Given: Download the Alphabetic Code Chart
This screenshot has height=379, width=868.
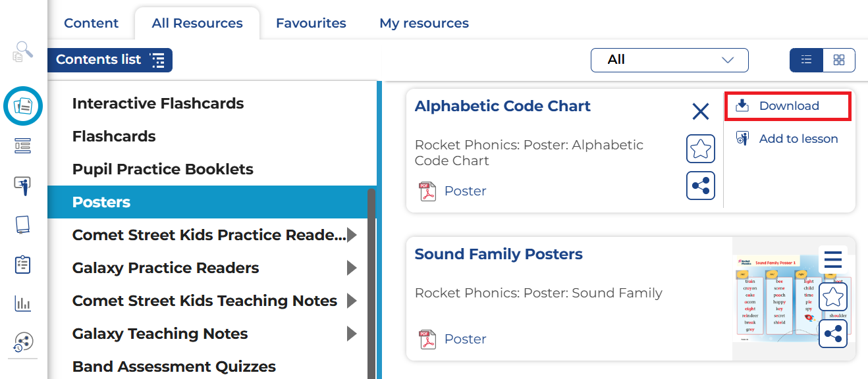Looking at the screenshot, I should click(x=788, y=106).
